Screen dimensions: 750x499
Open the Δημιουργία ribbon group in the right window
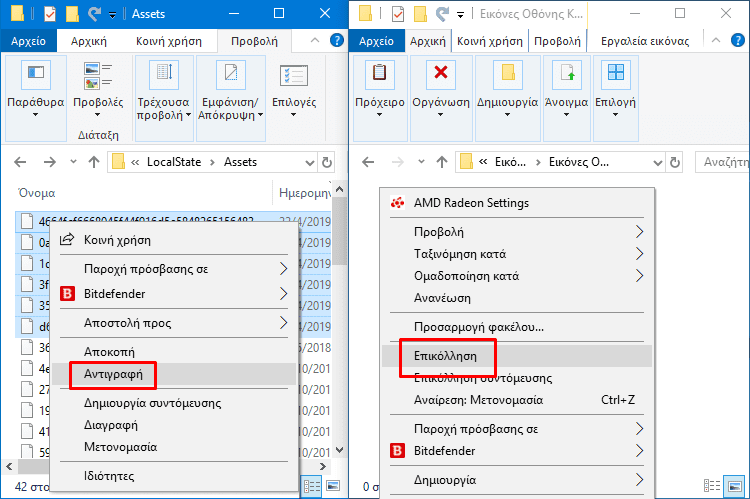507,88
